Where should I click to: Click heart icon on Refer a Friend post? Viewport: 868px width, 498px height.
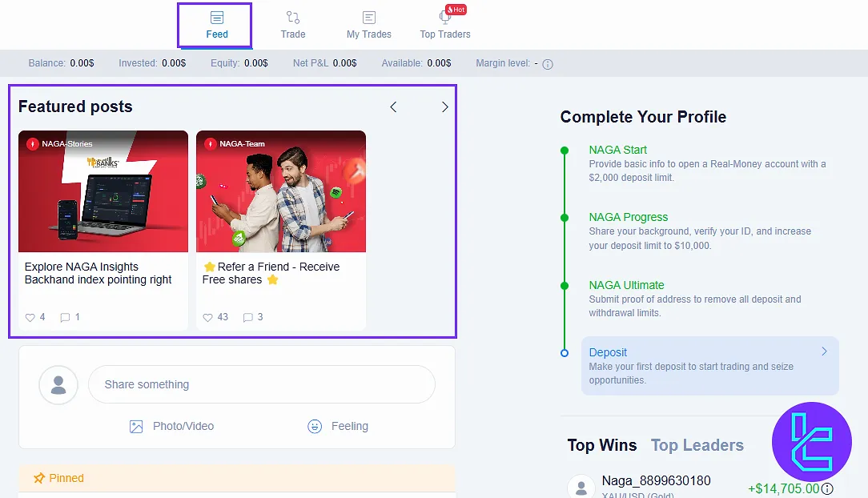(208, 317)
